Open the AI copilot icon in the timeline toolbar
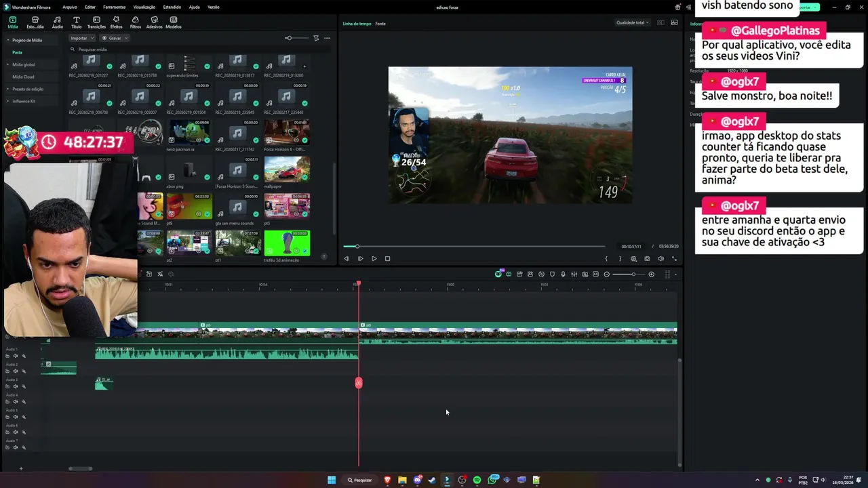The width and height of the screenshot is (868, 488). click(x=498, y=274)
